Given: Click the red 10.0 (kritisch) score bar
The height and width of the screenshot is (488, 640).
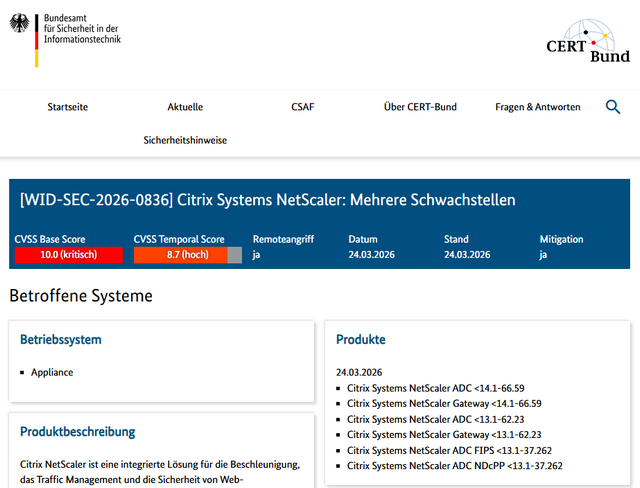Looking at the screenshot, I should pyautogui.click(x=69, y=255).
